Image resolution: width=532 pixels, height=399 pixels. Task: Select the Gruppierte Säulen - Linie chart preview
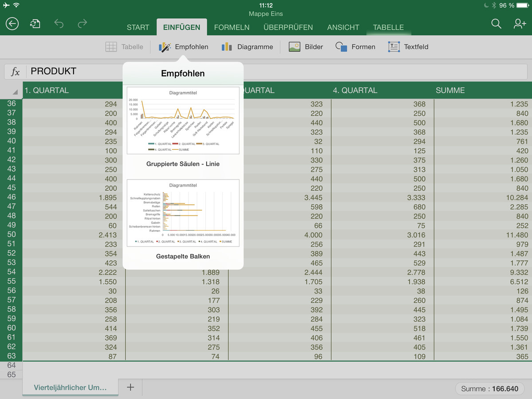[183, 120]
